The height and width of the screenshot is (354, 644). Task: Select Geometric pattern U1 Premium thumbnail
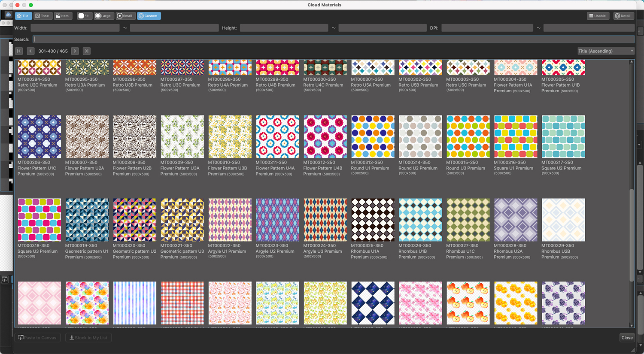[87, 220]
